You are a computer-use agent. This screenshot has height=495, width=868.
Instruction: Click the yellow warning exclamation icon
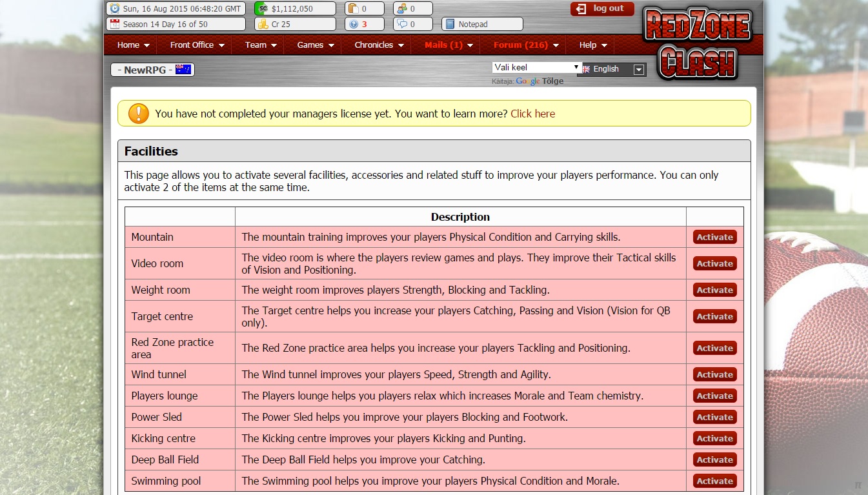pos(138,114)
